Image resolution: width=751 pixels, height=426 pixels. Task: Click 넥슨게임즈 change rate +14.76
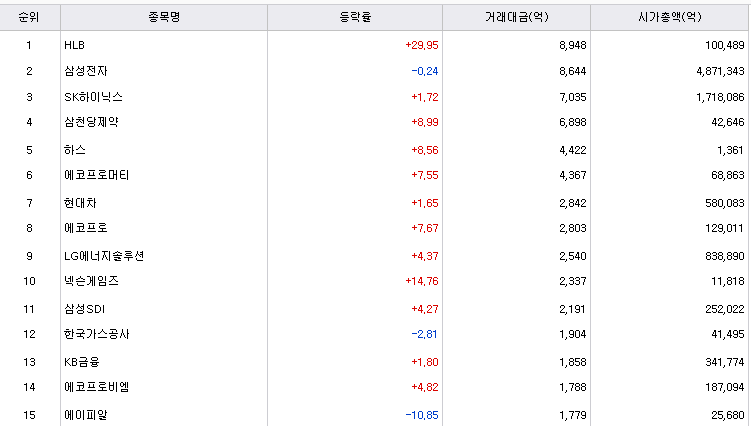click(421, 281)
